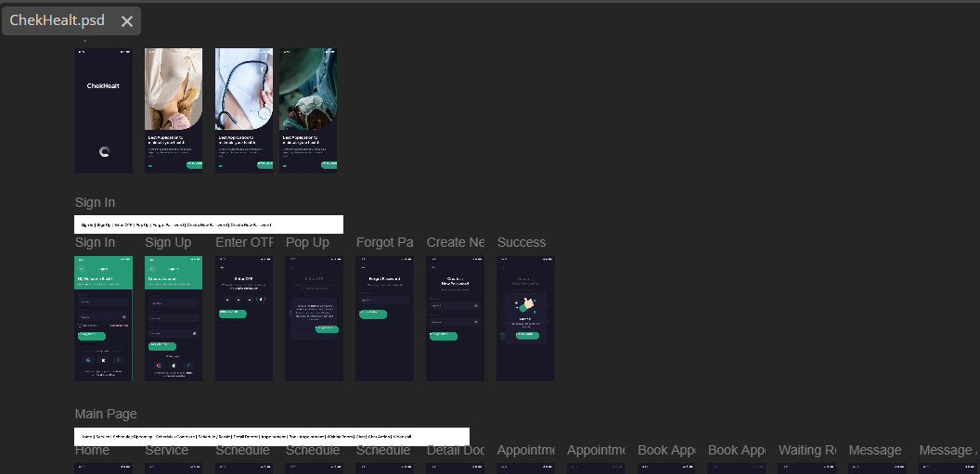Click green button on Create New Password screen

click(444, 336)
